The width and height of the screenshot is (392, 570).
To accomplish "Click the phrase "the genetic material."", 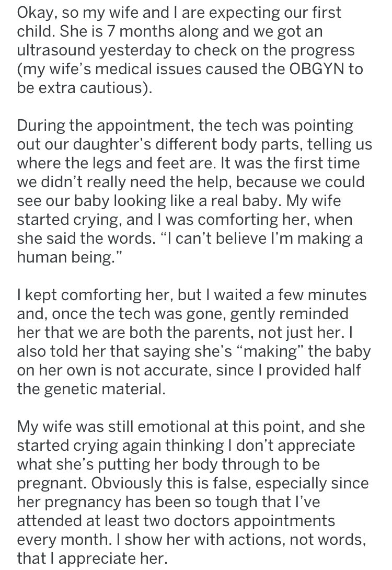I will click(x=91, y=389).
